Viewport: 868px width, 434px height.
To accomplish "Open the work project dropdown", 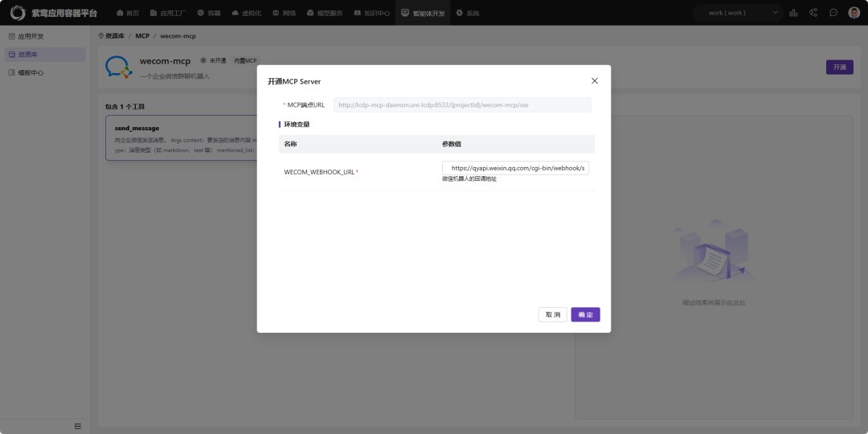I will pos(738,13).
